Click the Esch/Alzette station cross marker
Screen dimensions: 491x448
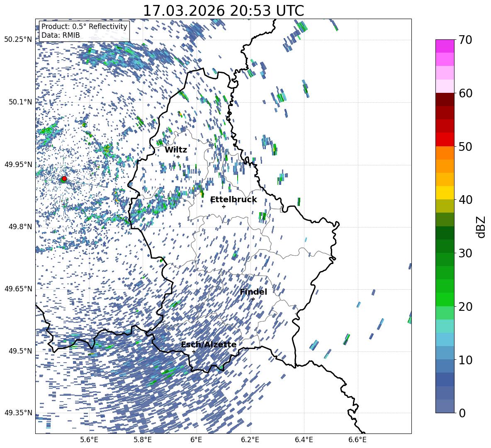194,351
